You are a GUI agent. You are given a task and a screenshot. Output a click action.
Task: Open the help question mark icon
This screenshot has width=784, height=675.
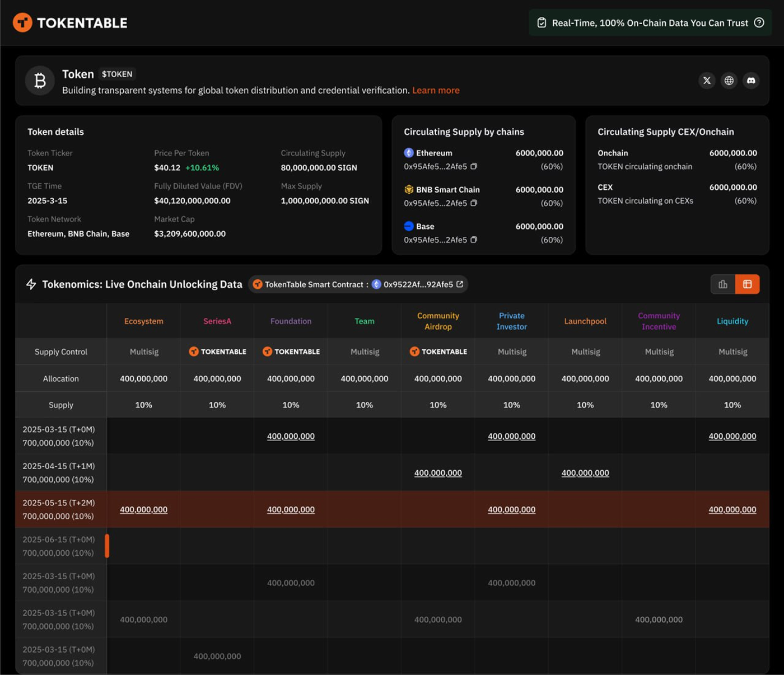pos(759,22)
